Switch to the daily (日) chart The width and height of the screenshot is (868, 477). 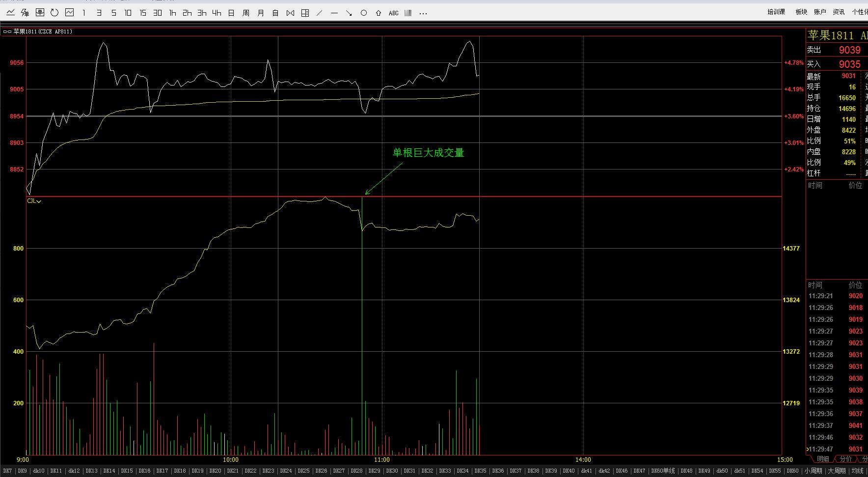[231, 13]
